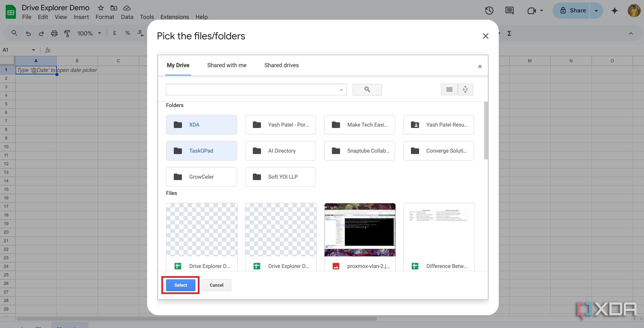Open the My Drive tab
The width and height of the screenshot is (644, 328).
[178, 65]
